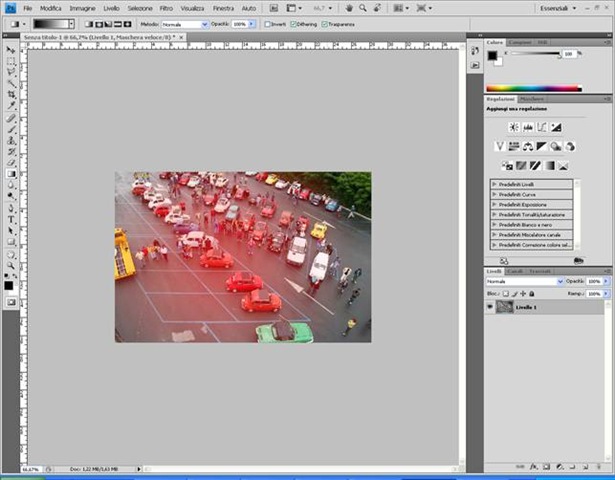Image resolution: width=615 pixels, height=480 pixels.
Task: Select the Crop tool in toolbox
Action: [12, 94]
